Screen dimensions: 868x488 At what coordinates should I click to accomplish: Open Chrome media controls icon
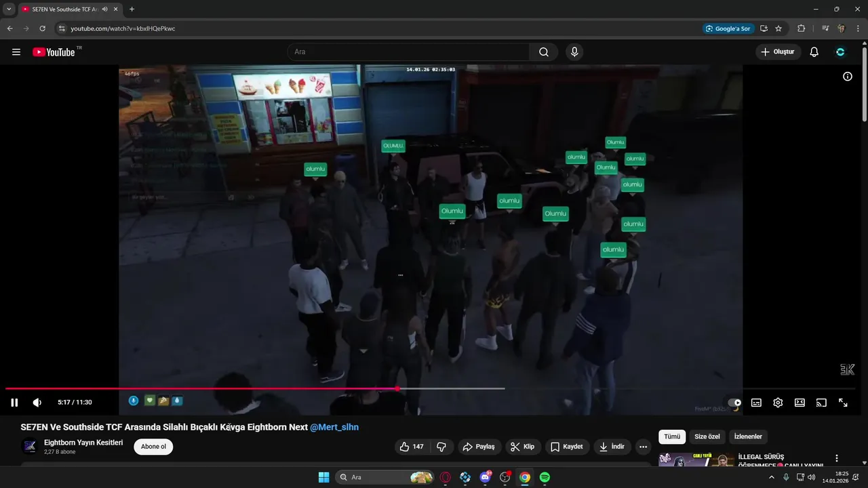[825, 28]
